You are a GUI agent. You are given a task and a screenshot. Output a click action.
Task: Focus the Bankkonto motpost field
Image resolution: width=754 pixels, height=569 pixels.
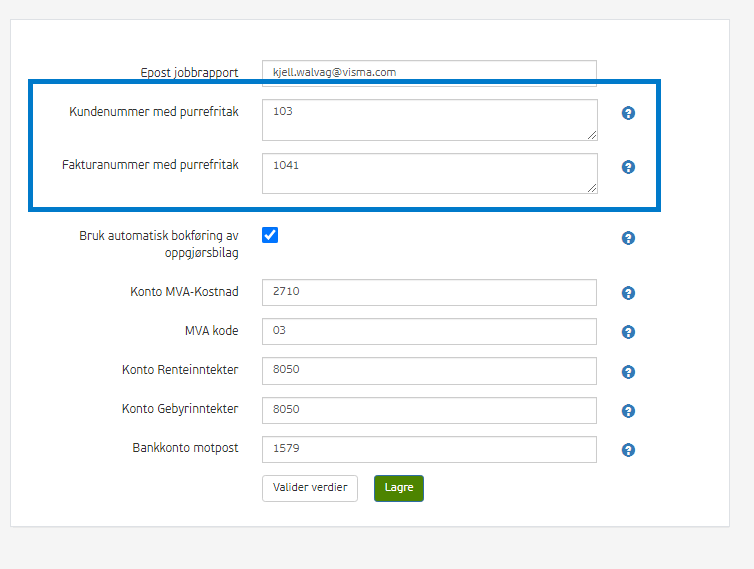click(x=429, y=449)
